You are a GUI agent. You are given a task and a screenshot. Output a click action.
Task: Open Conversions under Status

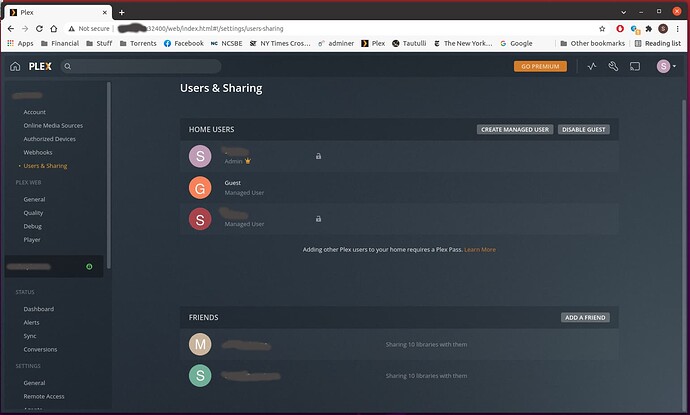[40, 349]
